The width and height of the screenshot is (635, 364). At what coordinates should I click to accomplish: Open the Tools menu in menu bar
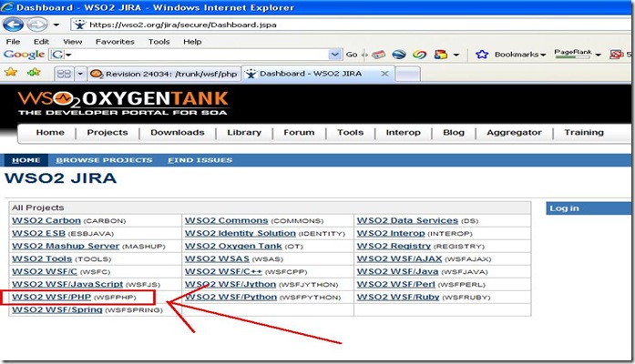tap(159, 42)
